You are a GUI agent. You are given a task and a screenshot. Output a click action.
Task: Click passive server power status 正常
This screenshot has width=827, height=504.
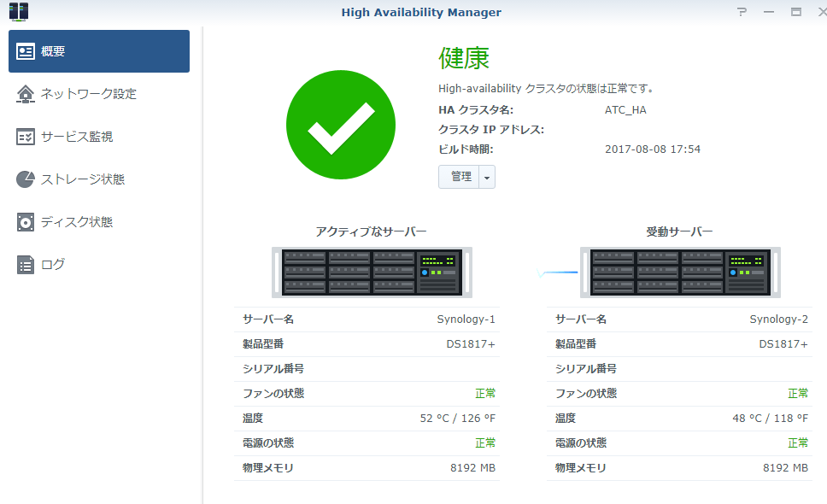(x=798, y=442)
